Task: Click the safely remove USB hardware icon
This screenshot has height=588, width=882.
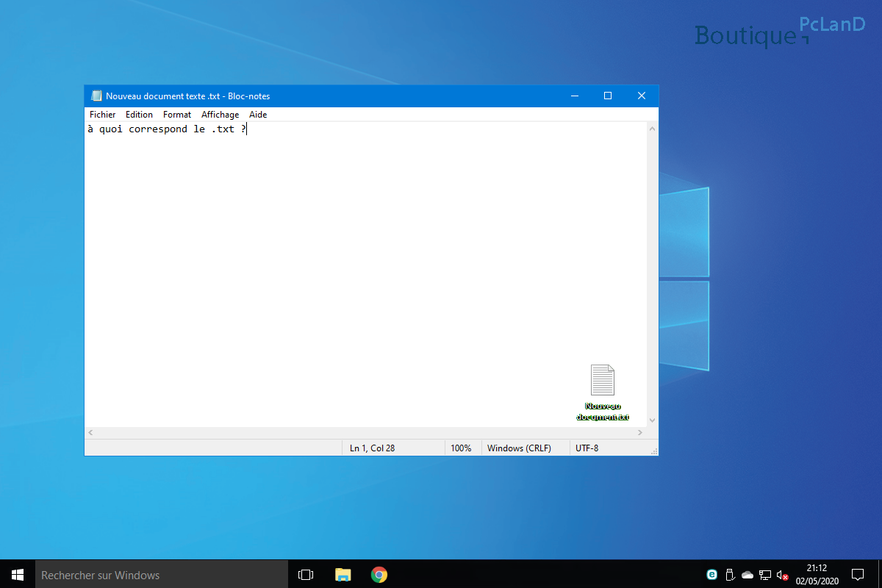Action: pyautogui.click(x=729, y=574)
